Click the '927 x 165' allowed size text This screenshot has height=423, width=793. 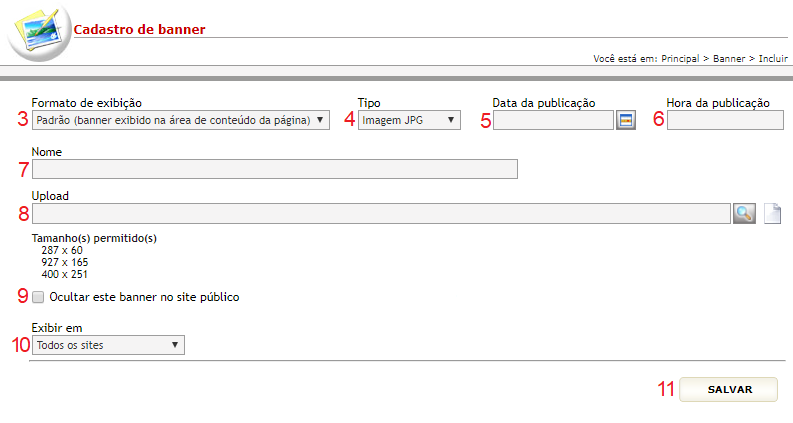(65, 263)
